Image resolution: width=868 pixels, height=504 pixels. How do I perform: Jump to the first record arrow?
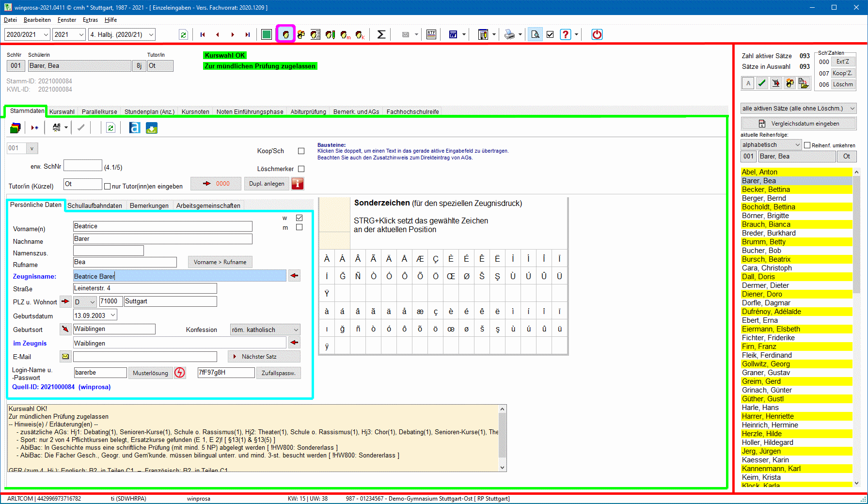203,34
